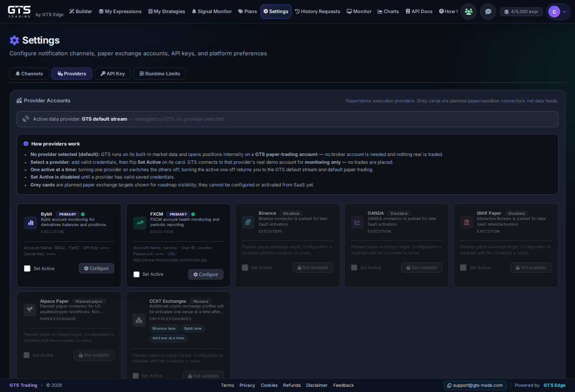The image size is (575, 392).
Task: Open Builder in the top navigation
Action: [x=81, y=11]
